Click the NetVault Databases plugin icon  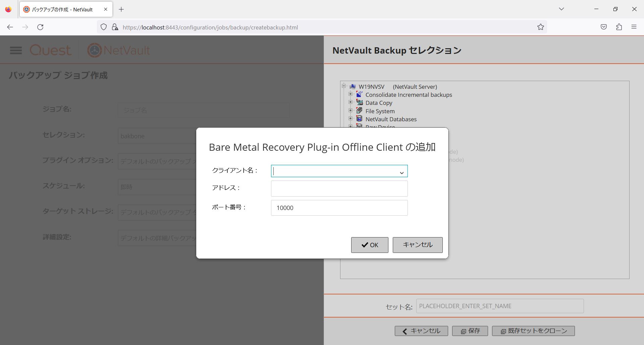[x=359, y=119]
